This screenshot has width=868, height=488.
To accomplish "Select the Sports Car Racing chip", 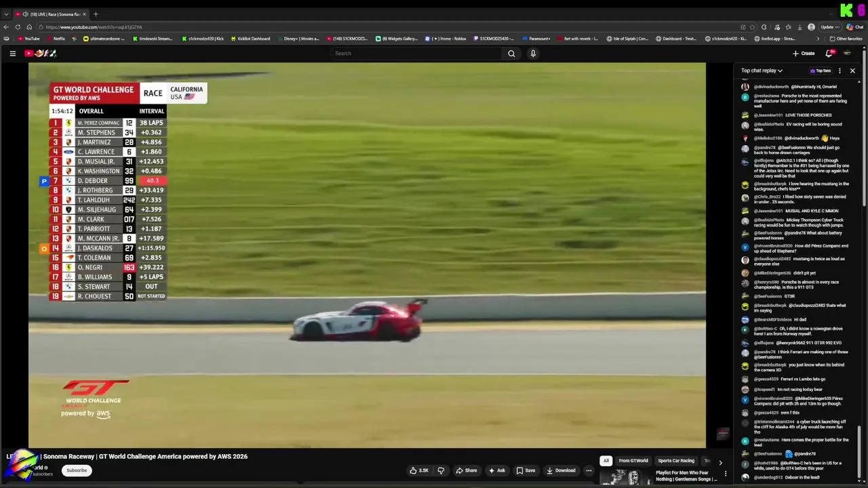I will point(676,461).
